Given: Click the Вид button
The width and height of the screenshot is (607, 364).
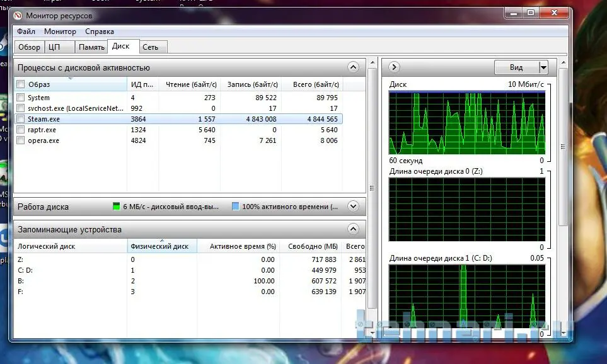Looking at the screenshot, I should (516, 67).
